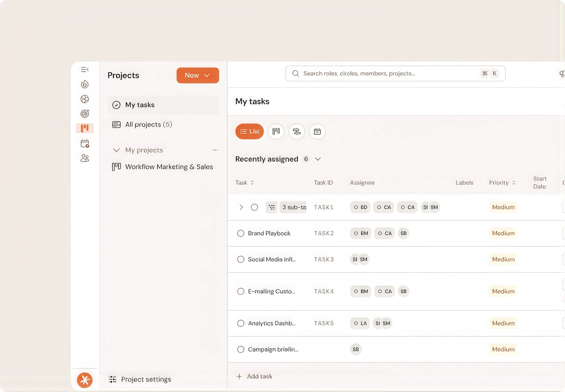Open the 3 sub-tasks badge
565x392 pixels.
(293, 207)
